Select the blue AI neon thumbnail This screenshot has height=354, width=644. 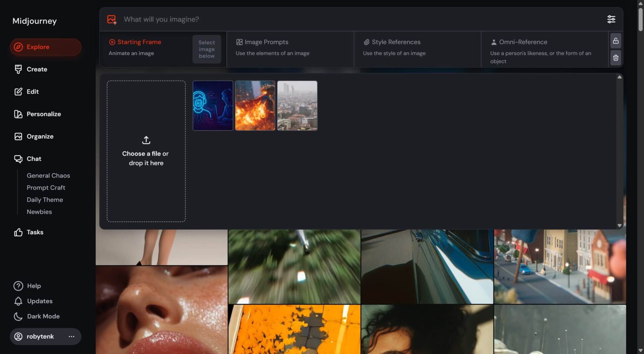[x=213, y=106]
